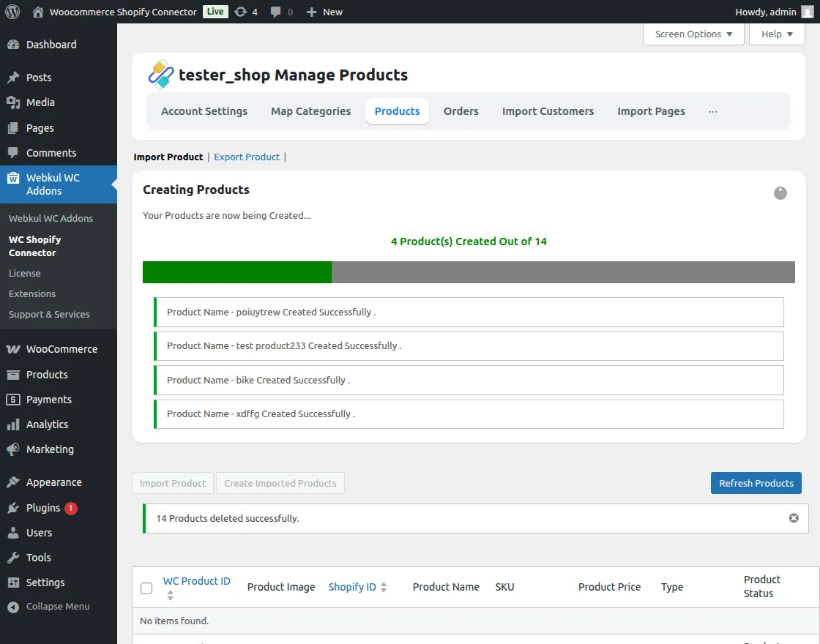Switch to the Orders tab

click(x=461, y=111)
